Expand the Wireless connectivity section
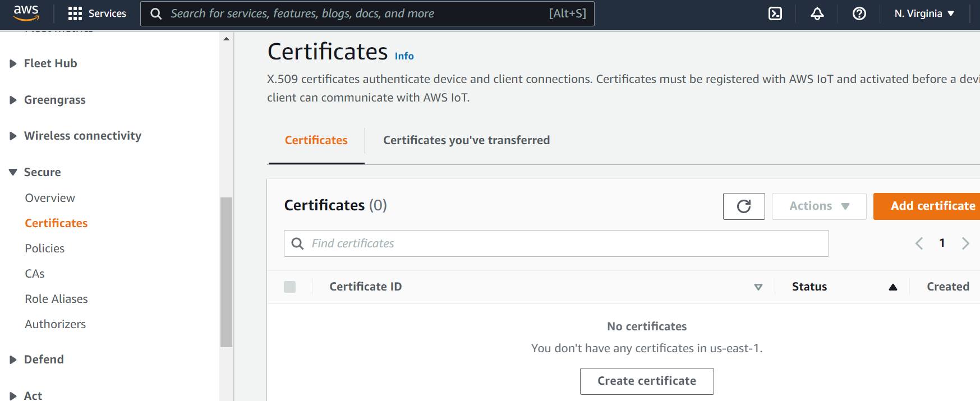The image size is (980, 401). tap(13, 136)
